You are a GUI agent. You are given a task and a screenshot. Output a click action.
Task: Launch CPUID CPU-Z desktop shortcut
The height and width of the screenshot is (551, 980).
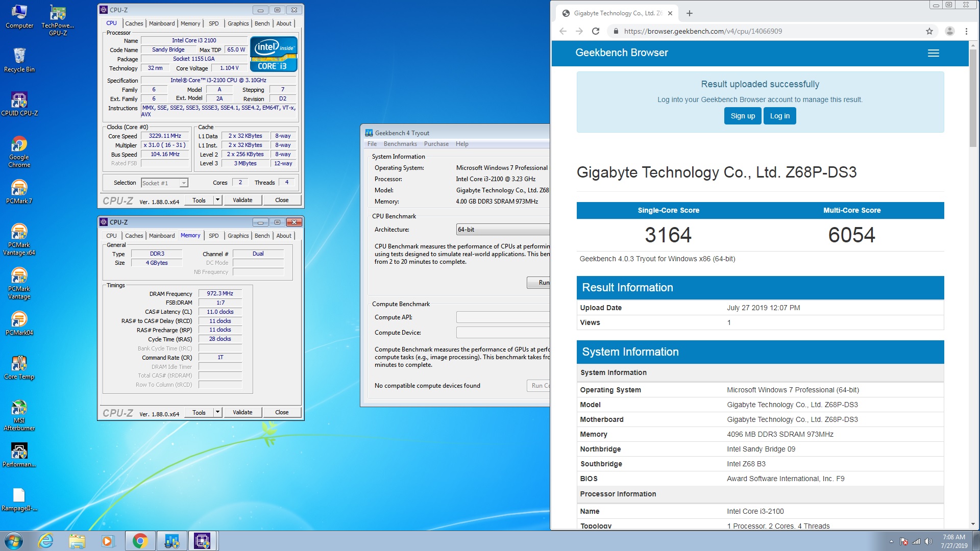19,104
